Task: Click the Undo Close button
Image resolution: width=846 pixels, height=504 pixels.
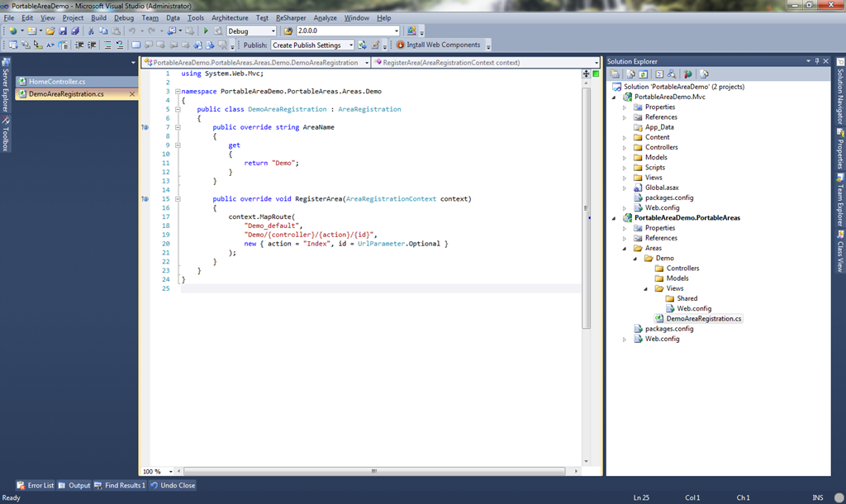Action: click(x=173, y=485)
